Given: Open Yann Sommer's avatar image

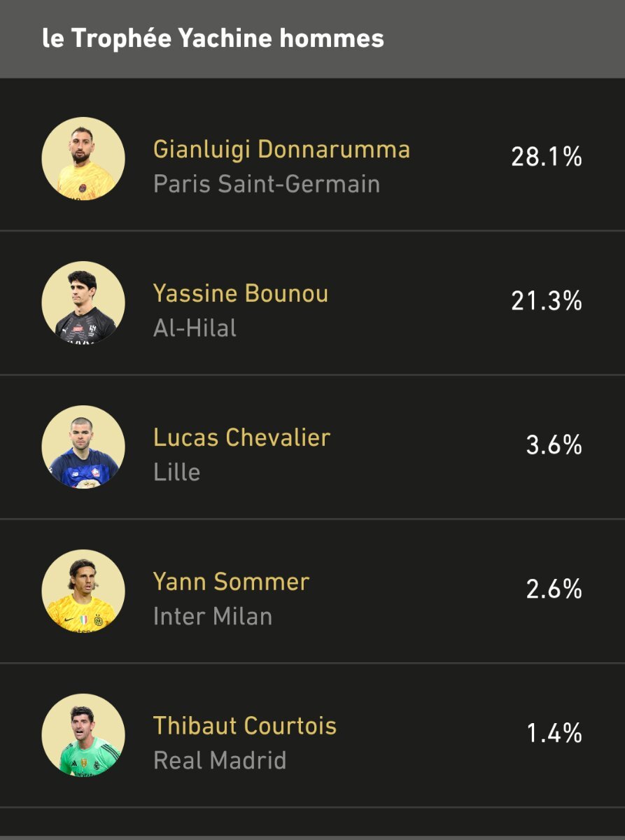Looking at the screenshot, I should (x=83, y=591).
